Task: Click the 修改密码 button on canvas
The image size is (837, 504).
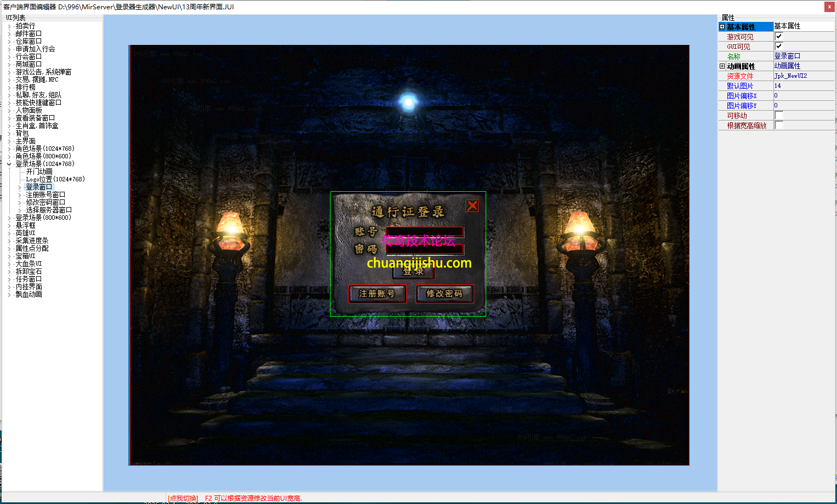Action: click(x=444, y=294)
